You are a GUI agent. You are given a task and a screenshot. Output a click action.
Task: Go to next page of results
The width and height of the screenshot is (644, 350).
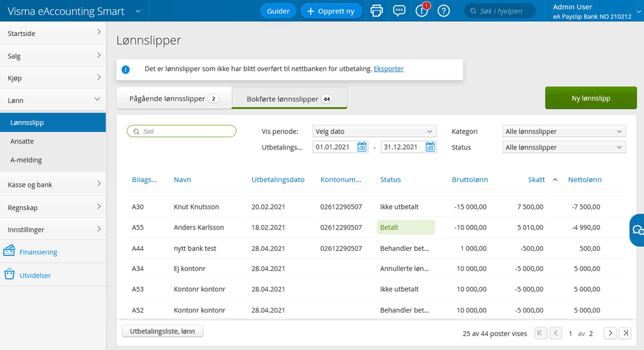point(610,333)
